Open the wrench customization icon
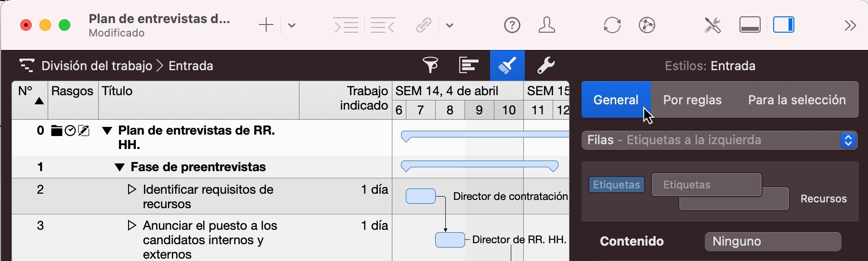The image size is (868, 261). point(545,65)
